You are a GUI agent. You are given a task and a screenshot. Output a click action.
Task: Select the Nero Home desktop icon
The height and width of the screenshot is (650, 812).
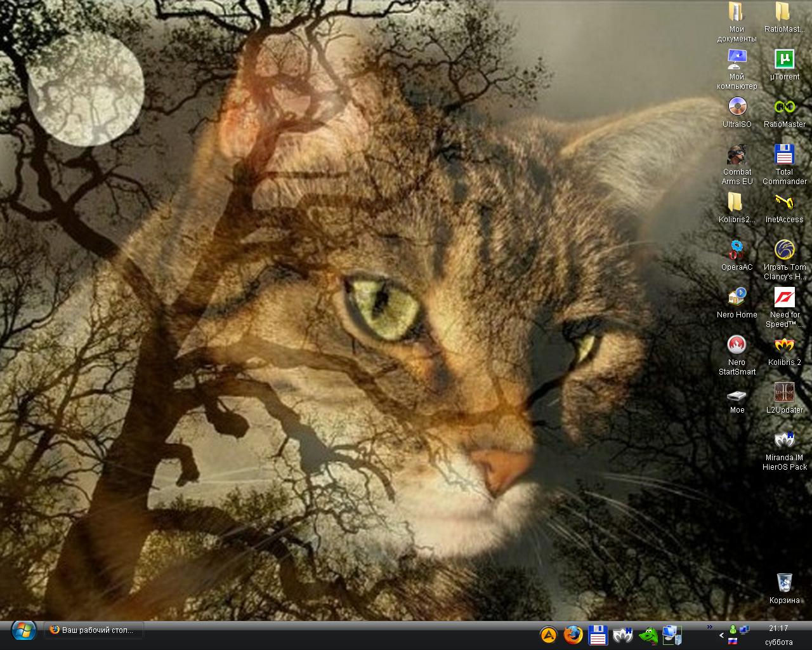pyautogui.click(x=737, y=298)
